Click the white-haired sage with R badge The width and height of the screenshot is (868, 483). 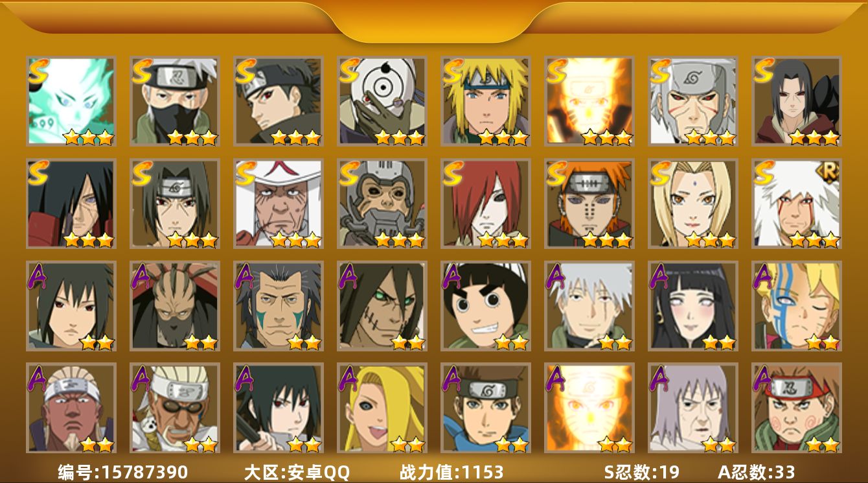(797, 204)
